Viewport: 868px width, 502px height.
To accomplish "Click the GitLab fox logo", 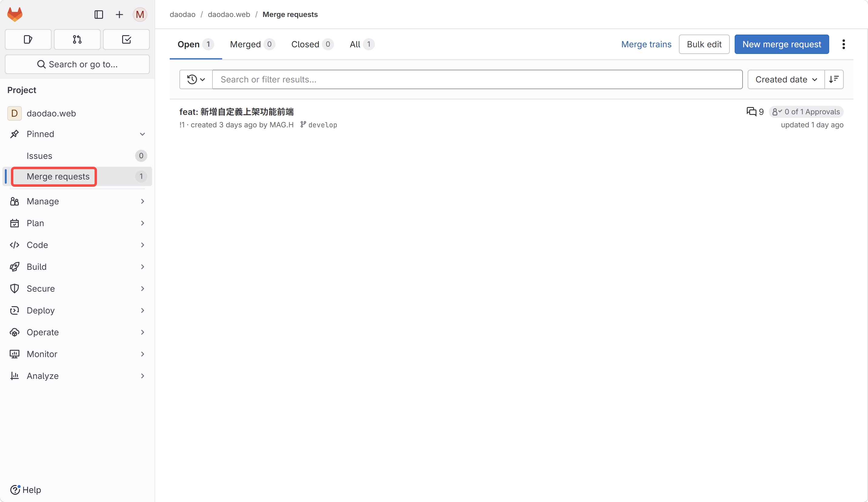I will pos(15,14).
